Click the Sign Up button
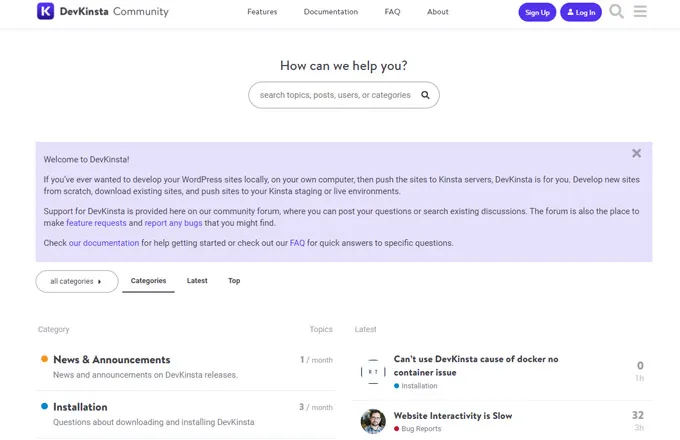 (537, 12)
